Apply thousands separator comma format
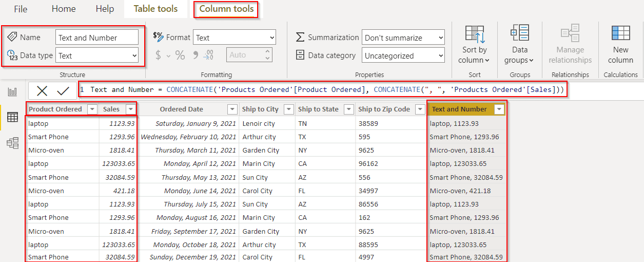The width and height of the screenshot is (644, 262). (x=196, y=54)
